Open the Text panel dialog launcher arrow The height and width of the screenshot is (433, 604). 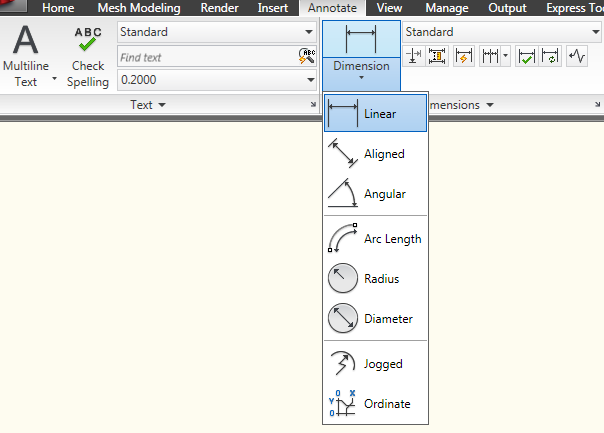pyautogui.click(x=313, y=104)
